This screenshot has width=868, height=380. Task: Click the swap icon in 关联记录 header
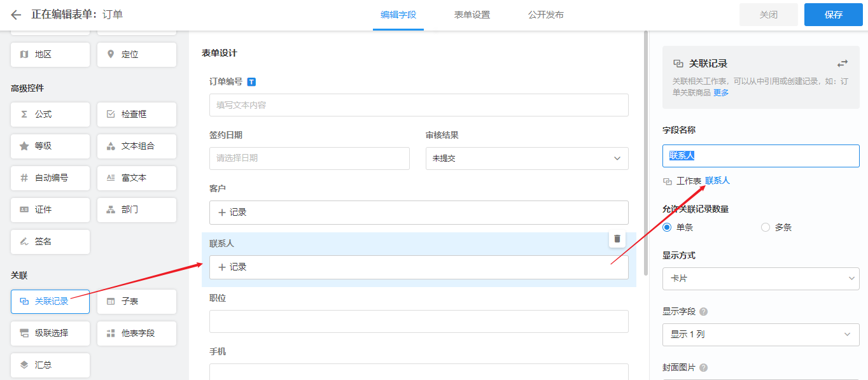click(843, 64)
